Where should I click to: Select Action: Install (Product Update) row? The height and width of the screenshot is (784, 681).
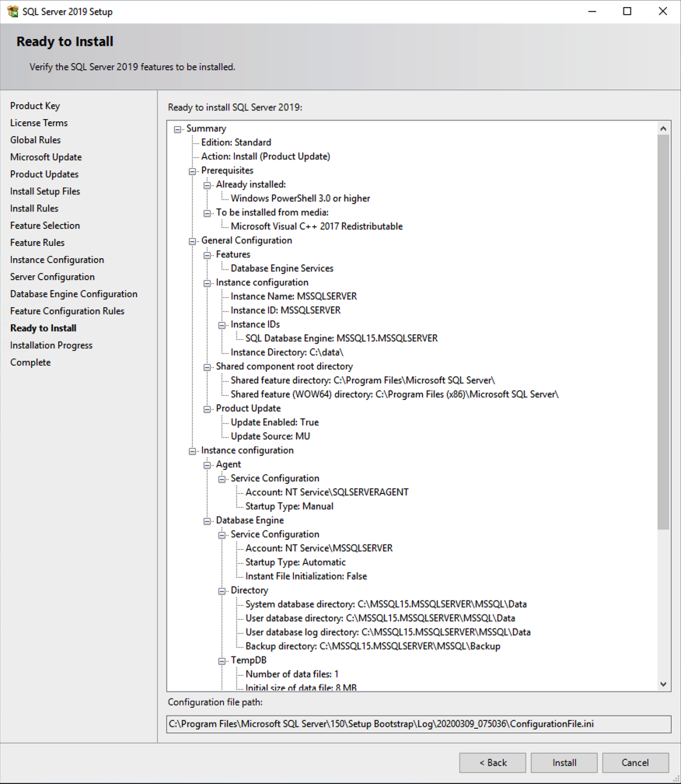[266, 156]
